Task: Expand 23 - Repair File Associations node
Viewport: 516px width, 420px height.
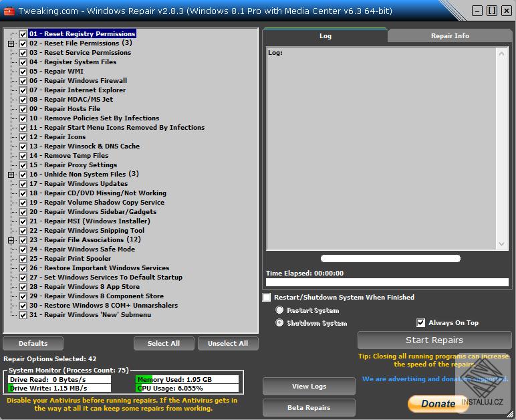Action: 11,240
